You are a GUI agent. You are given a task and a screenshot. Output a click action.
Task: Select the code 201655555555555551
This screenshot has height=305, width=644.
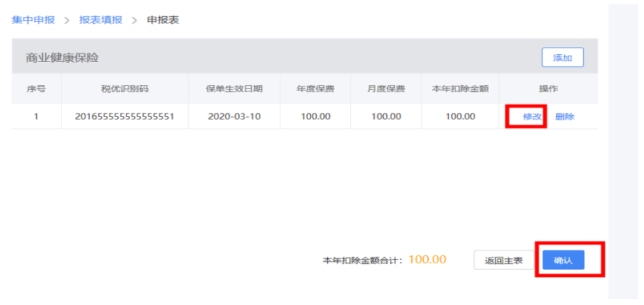tap(125, 117)
